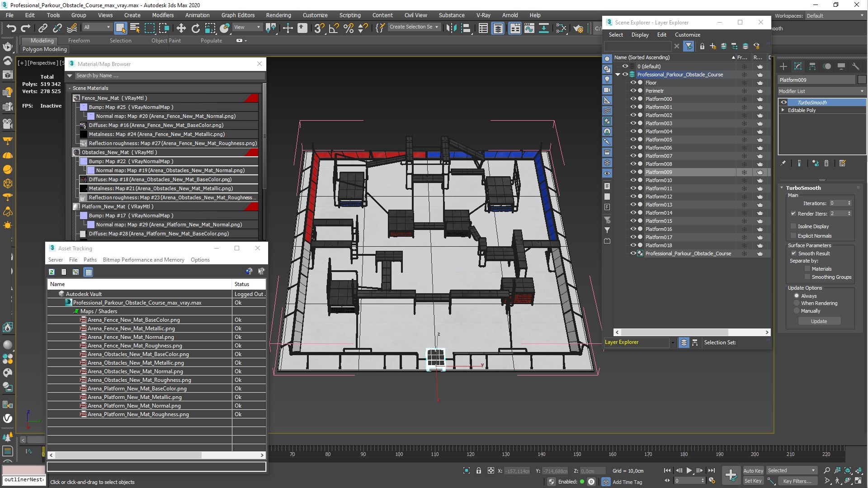Open the Workspaces Default dropdown
This screenshot has width=868, height=488.
click(x=835, y=16)
